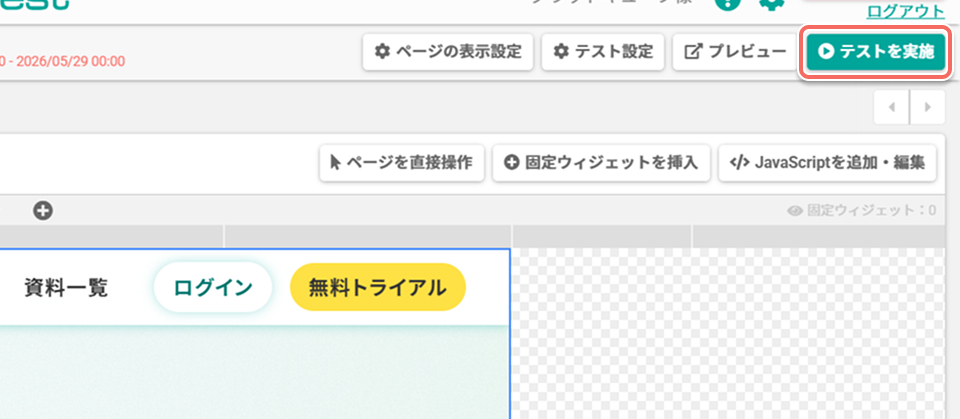The height and width of the screenshot is (419, 960).
Task: Open the gear settings icon in header
Action: pyautogui.click(x=772, y=5)
